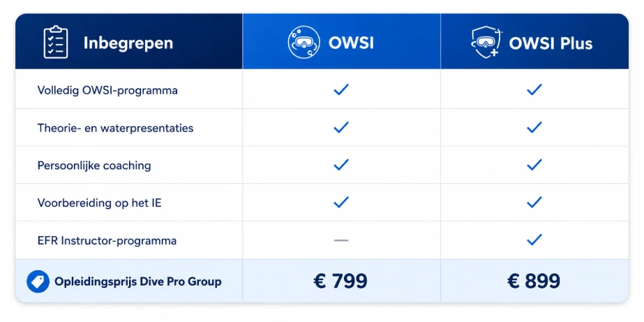
Task: Click the € 899 price for OWSI Plus
Action: tap(534, 281)
